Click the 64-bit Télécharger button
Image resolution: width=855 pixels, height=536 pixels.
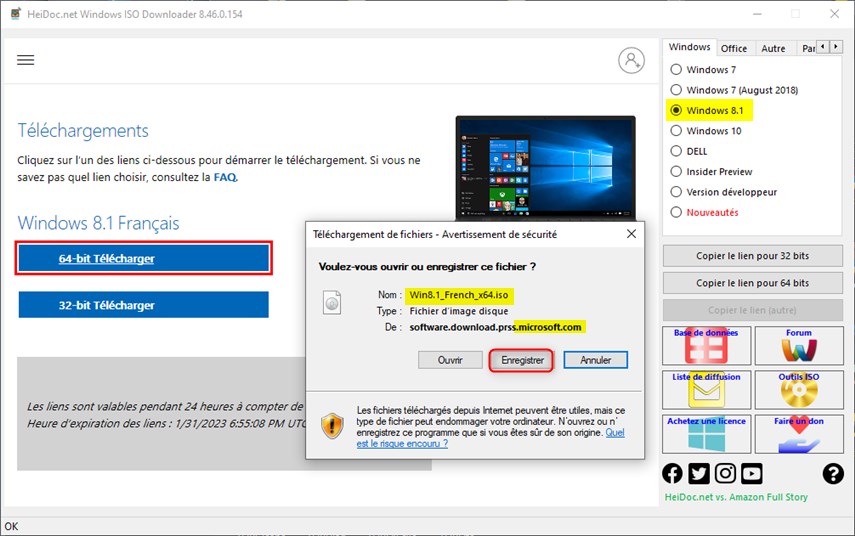[143, 258]
